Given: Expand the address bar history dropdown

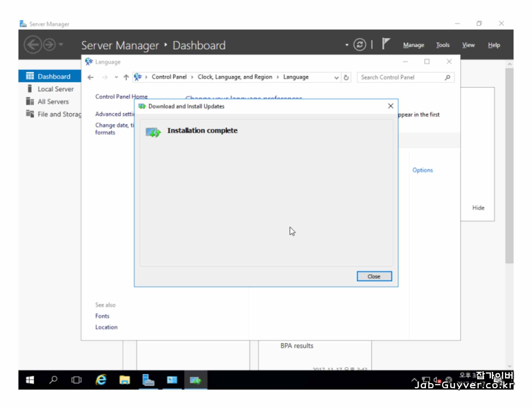Looking at the screenshot, I should pyautogui.click(x=336, y=78).
